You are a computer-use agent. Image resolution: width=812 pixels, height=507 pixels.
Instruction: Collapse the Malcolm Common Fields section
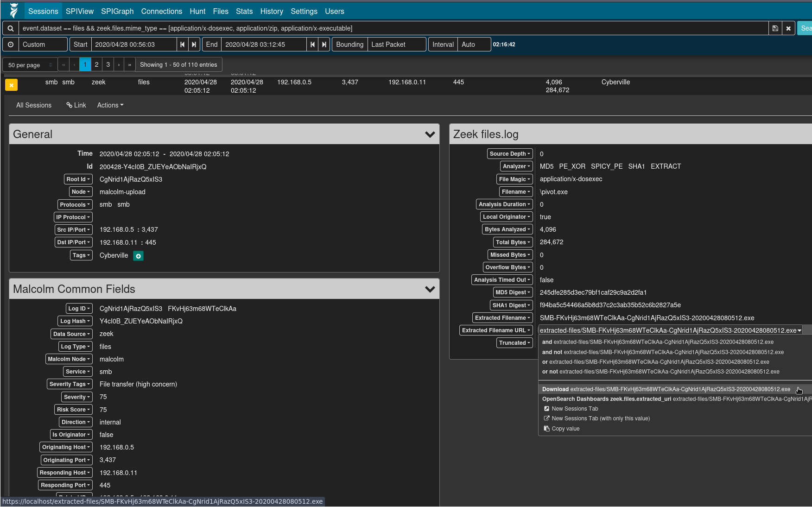(x=430, y=289)
